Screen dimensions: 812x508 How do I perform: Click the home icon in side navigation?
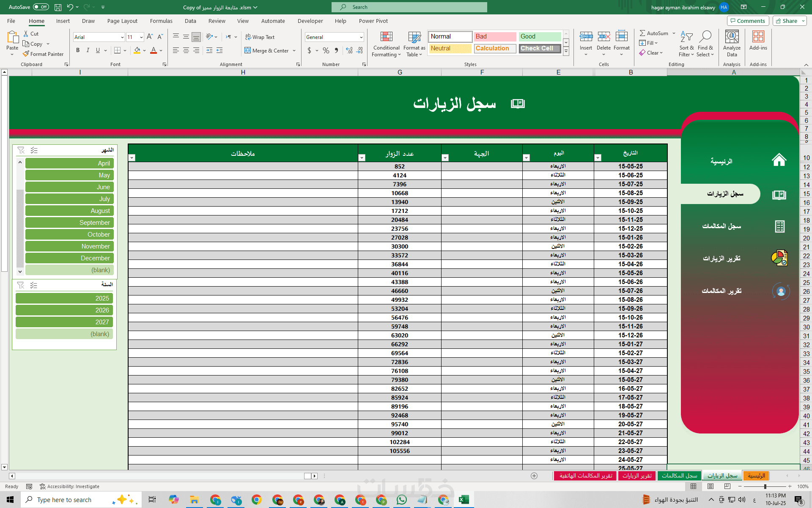click(779, 160)
